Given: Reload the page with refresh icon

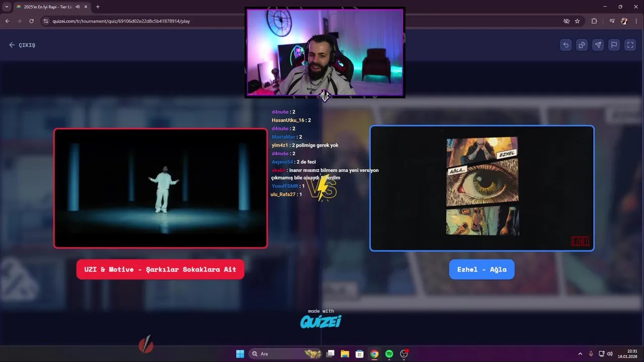Looking at the screenshot, I should coord(31,21).
